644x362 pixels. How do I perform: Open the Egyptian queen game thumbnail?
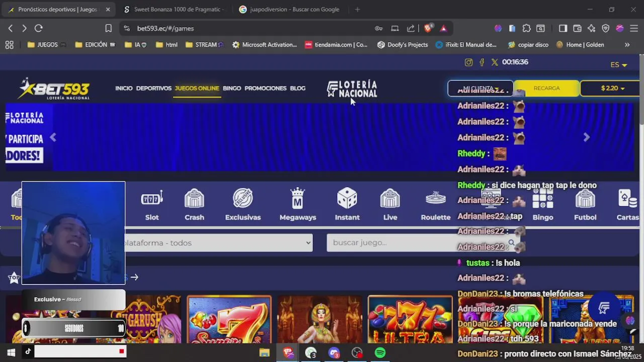click(319, 320)
